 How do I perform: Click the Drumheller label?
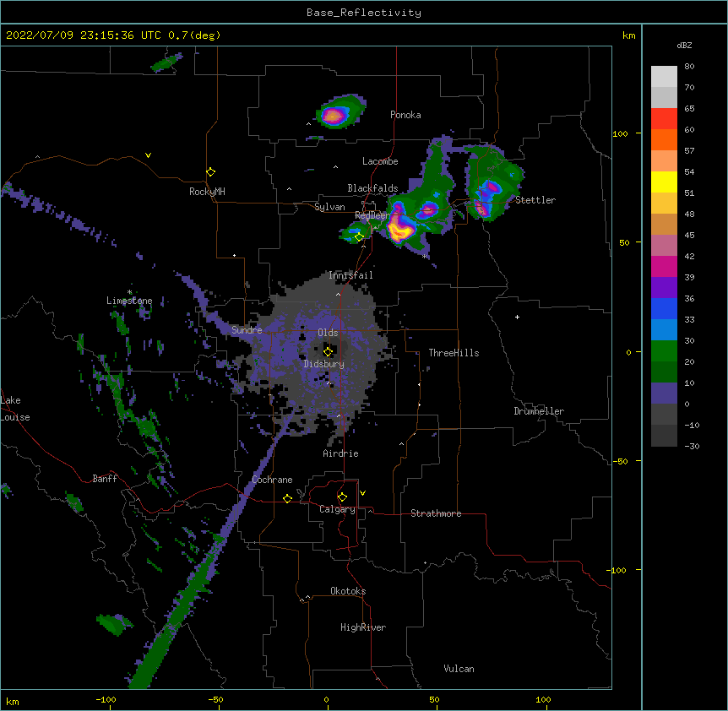pos(539,411)
